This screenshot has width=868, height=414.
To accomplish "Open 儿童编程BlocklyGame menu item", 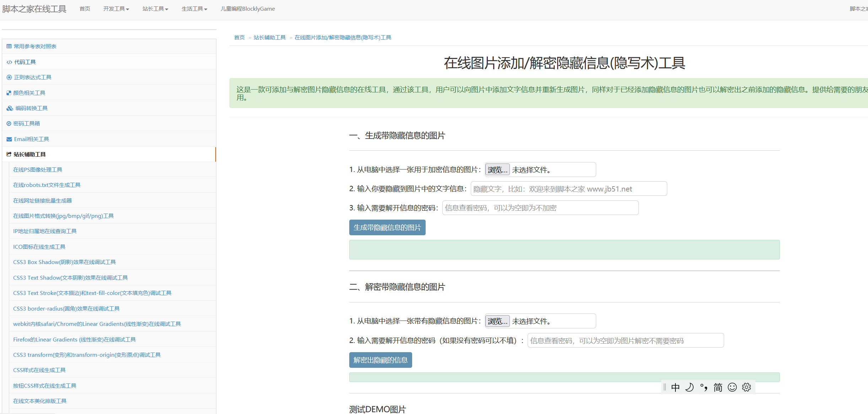I will point(248,9).
